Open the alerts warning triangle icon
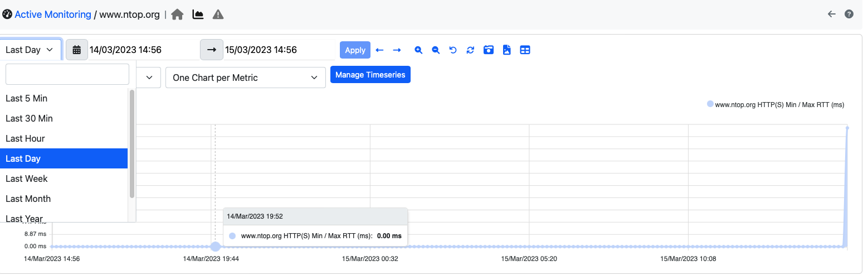This screenshot has width=868, height=280. pos(218,15)
